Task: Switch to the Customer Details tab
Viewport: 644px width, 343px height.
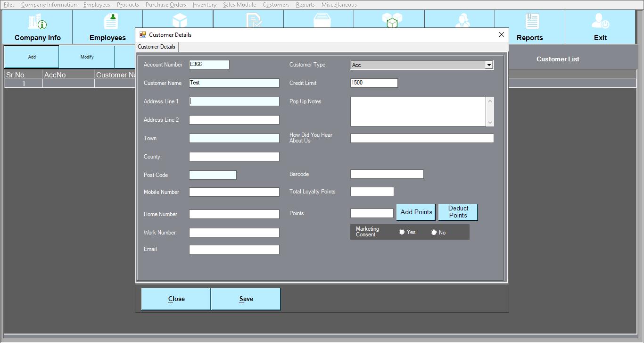Action: pyautogui.click(x=157, y=47)
